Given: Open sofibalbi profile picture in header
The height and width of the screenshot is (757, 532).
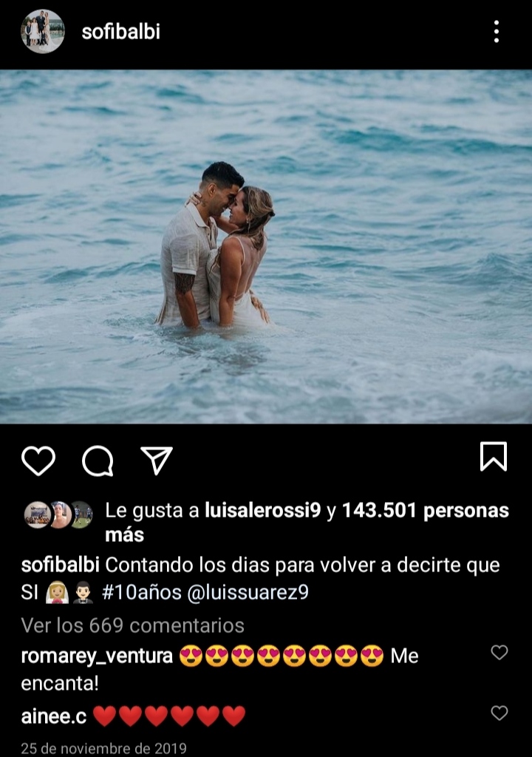Looking at the screenshot, I should pyautogui.click(x=42, y=31).
